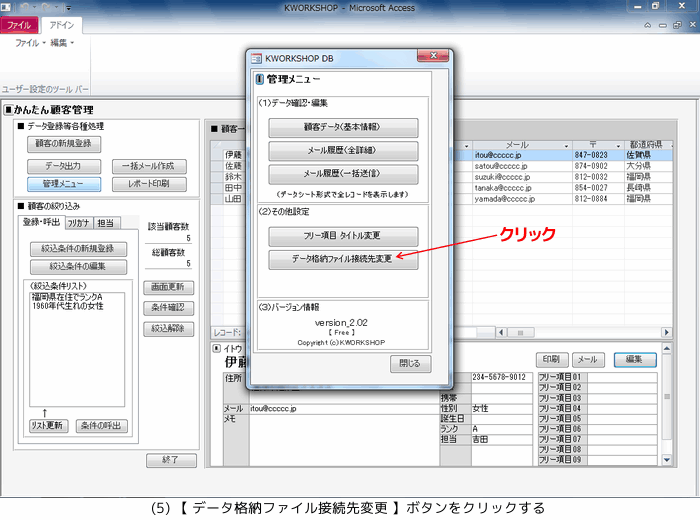Open the Quick Access Toolbar customize dropdown
The height and width of the screenshot is (520, 700).
pyautogui.click(x=68, y=8)
